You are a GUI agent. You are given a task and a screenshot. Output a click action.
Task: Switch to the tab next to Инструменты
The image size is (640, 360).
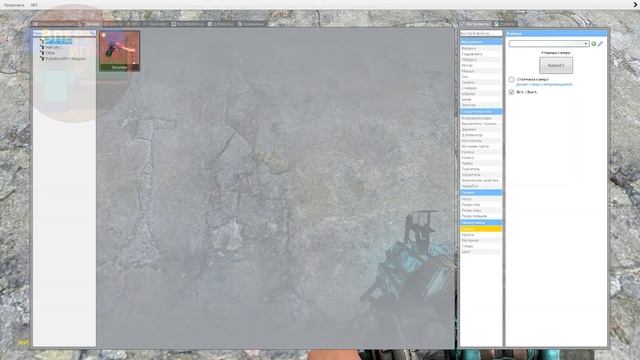[505, 24]
